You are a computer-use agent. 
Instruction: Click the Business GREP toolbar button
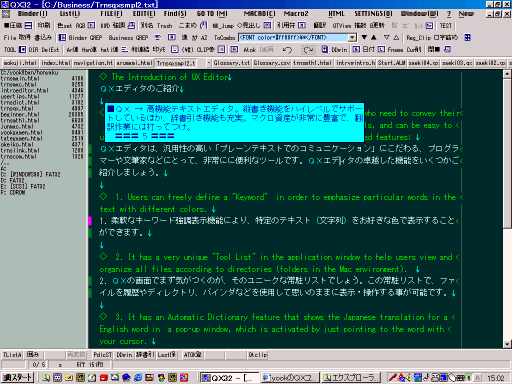[128, 38]
